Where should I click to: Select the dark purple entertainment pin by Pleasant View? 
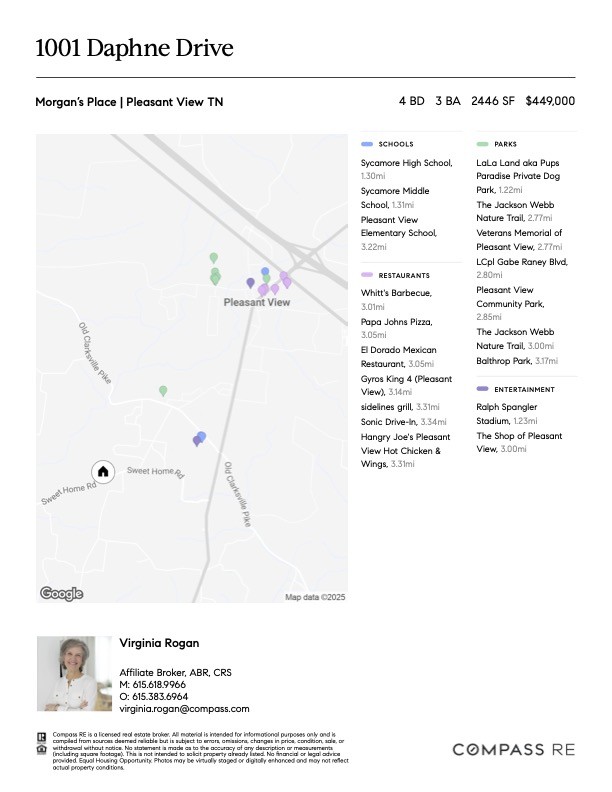click(x=250, y=283)
